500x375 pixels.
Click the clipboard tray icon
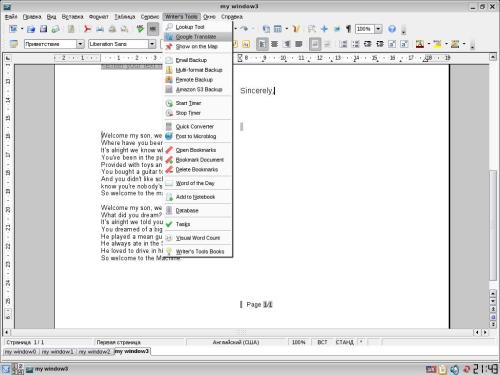point(443,369)
